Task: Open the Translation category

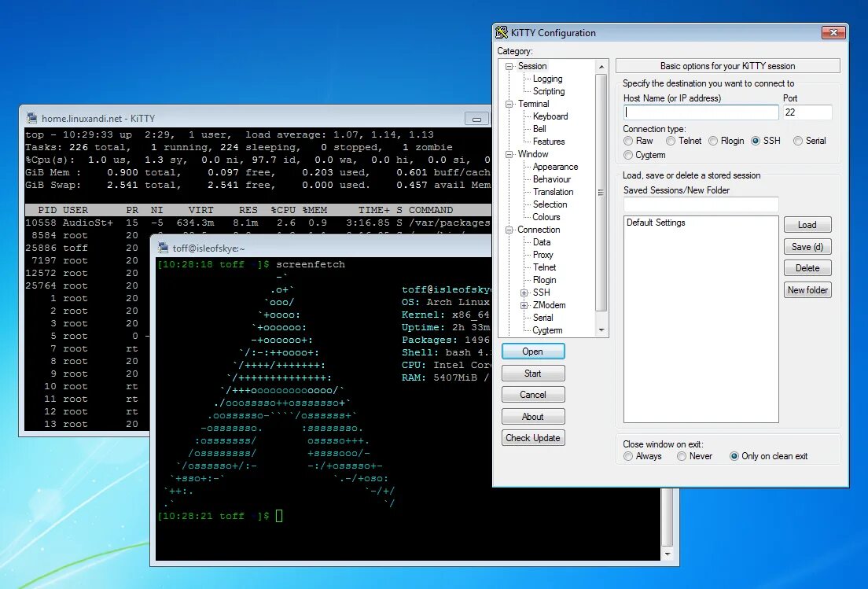Action: click(x=553, y=192)
